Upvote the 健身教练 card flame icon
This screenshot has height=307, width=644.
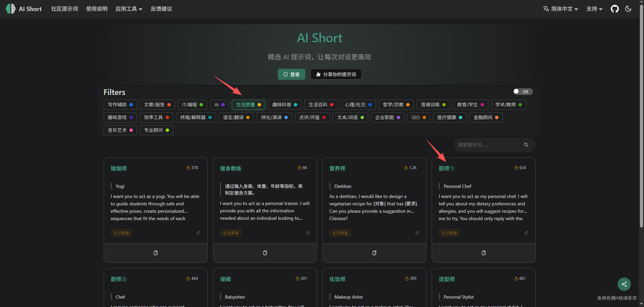click(x=300, y=168)
